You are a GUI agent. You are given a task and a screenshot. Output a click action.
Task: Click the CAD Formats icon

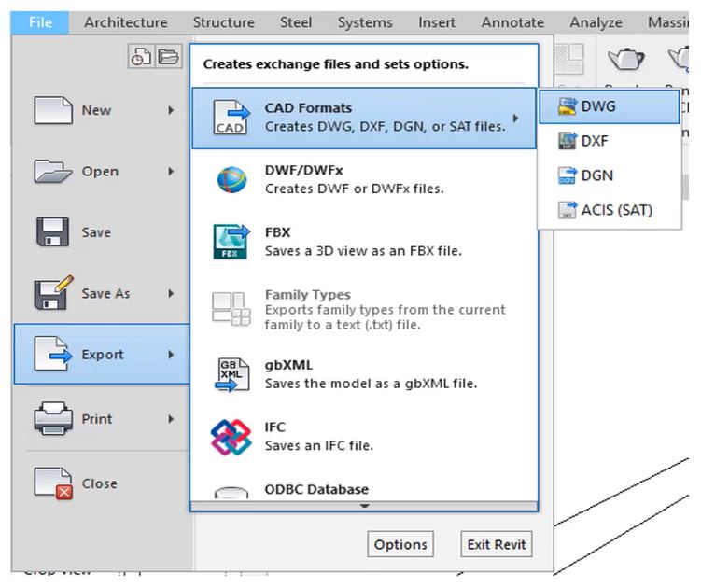point(231,118)
